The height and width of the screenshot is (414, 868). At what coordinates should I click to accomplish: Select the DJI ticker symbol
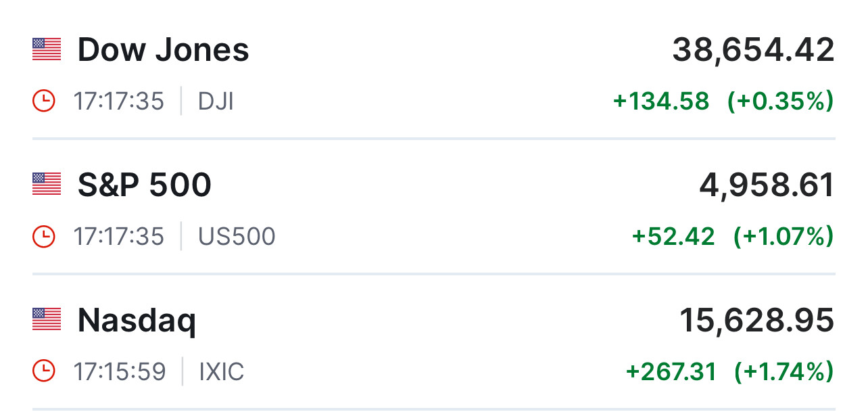pyautogui.click(x=216, y=101)
